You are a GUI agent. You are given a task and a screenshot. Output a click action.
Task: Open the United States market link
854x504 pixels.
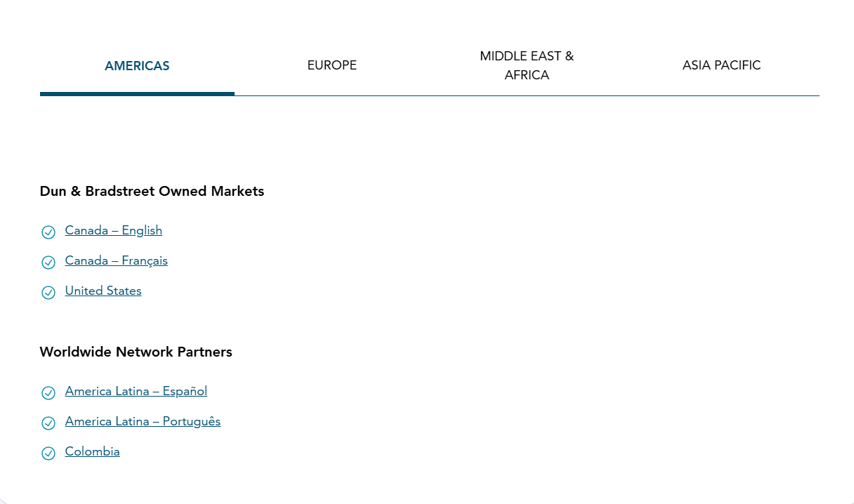click(103, 291)
